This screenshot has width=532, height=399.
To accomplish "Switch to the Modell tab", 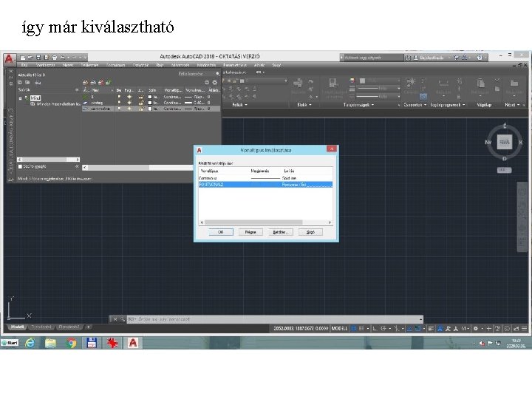I will coord(17,327).
